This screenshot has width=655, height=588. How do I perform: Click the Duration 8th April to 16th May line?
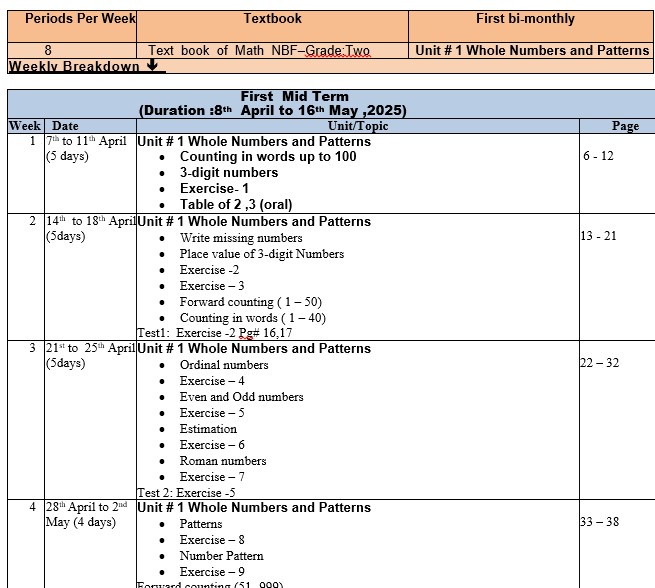coord(273,111)
